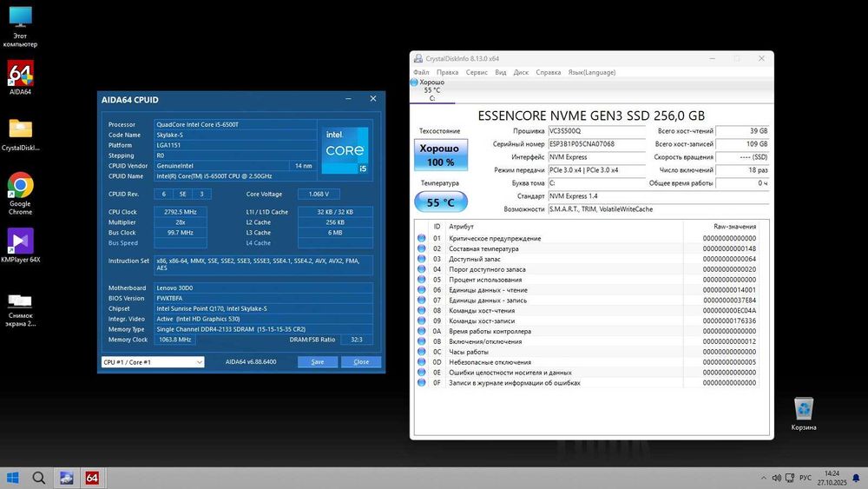Click the status circle for attribute 02
868x489 pixels.
coord(421,248)
